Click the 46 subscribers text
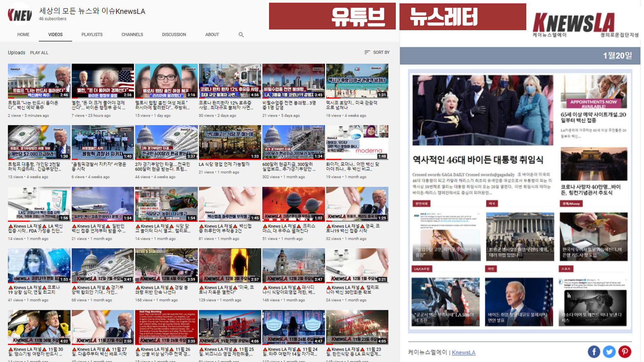 [53, 19]
